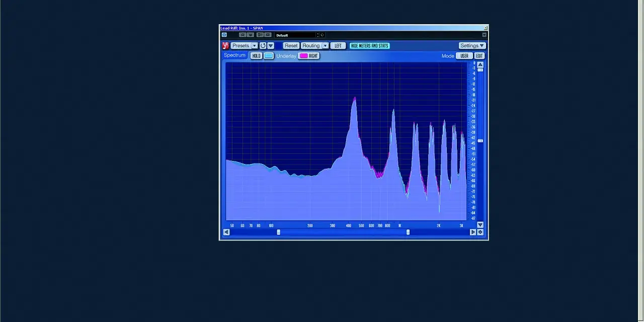
Task: Expand the Settings menu
Action: click(x=471, y=46)
